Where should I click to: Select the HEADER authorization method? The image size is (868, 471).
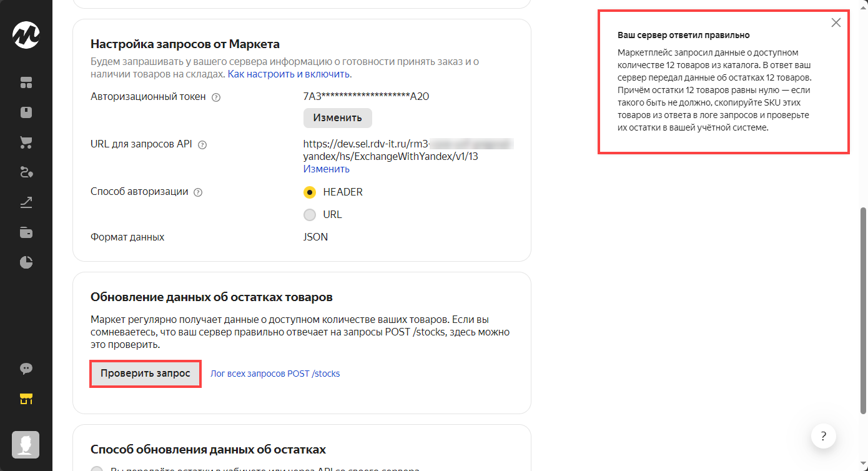pos(310,192)
